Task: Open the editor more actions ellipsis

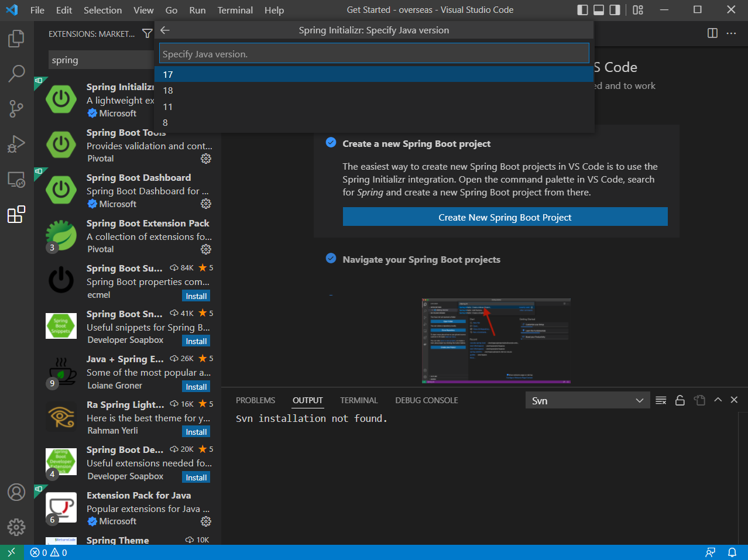Action: pos(732,33)
